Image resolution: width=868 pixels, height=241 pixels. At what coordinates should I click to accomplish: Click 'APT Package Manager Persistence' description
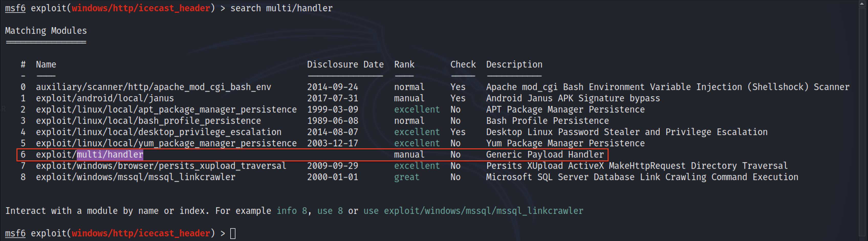(566, 109)
